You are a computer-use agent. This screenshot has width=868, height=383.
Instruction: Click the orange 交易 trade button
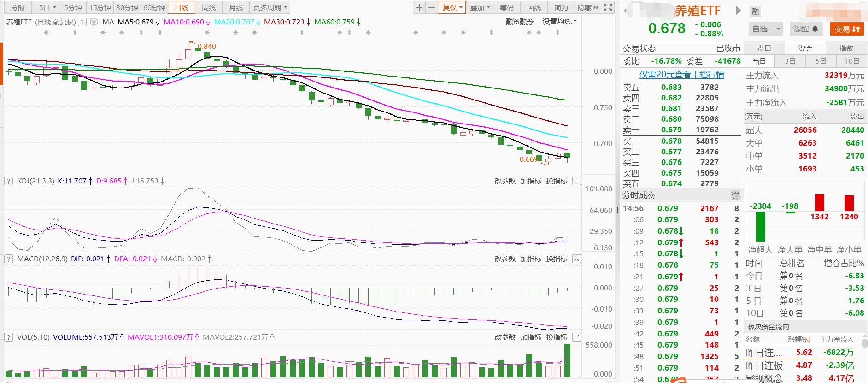(847, 29)
